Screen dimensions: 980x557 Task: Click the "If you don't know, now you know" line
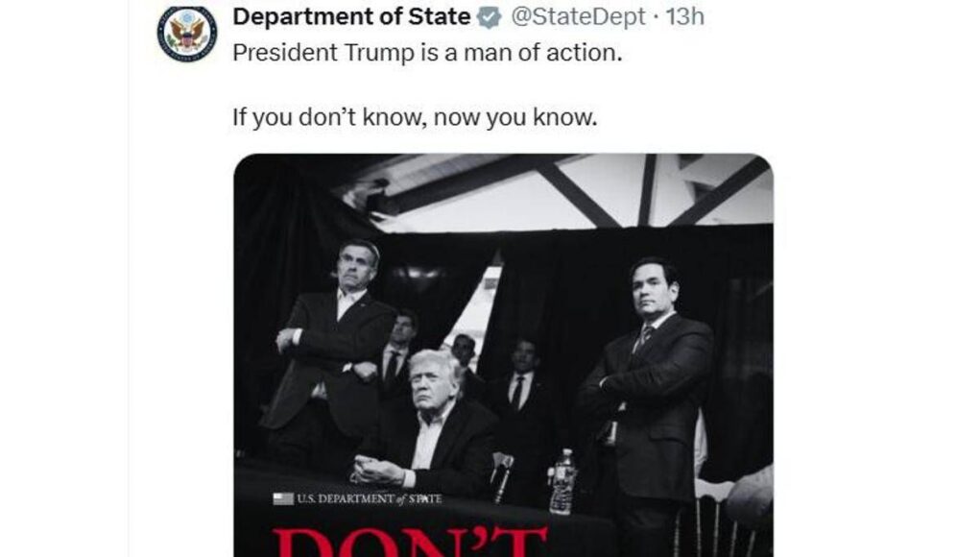pyautogui.click(x=415, y=119)
